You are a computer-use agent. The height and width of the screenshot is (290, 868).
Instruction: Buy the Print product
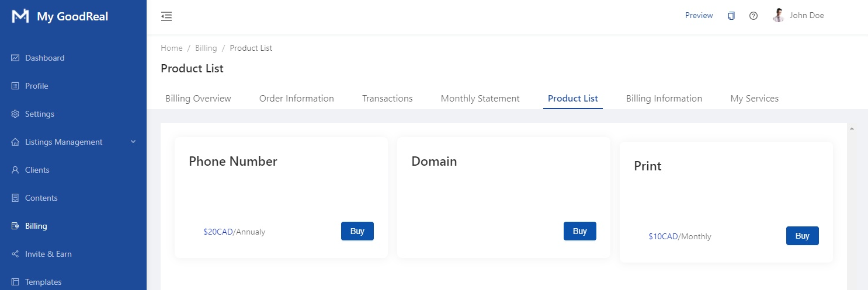click(803, 236)
